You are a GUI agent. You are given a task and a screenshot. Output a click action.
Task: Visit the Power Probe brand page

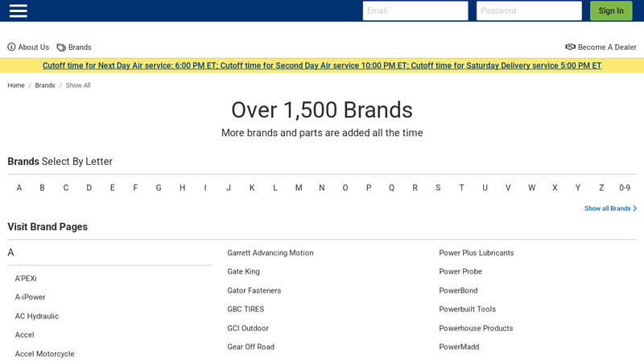tap(460, 272)
